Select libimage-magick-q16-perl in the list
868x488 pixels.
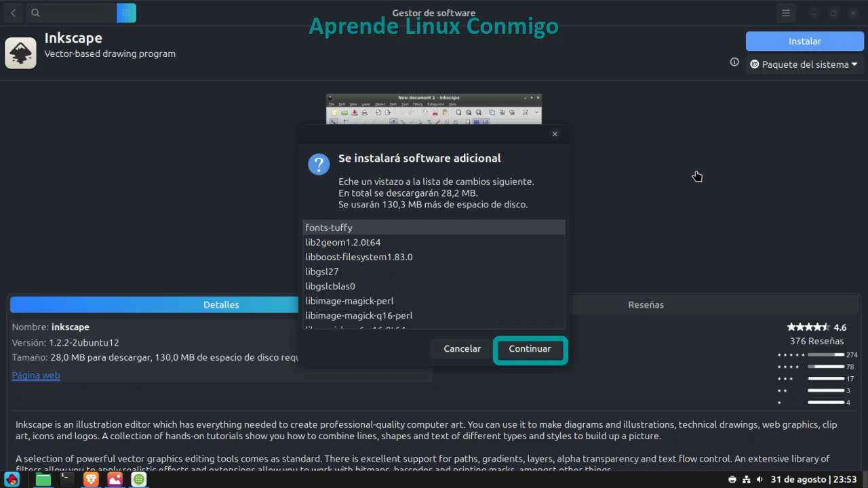point(433,316)
